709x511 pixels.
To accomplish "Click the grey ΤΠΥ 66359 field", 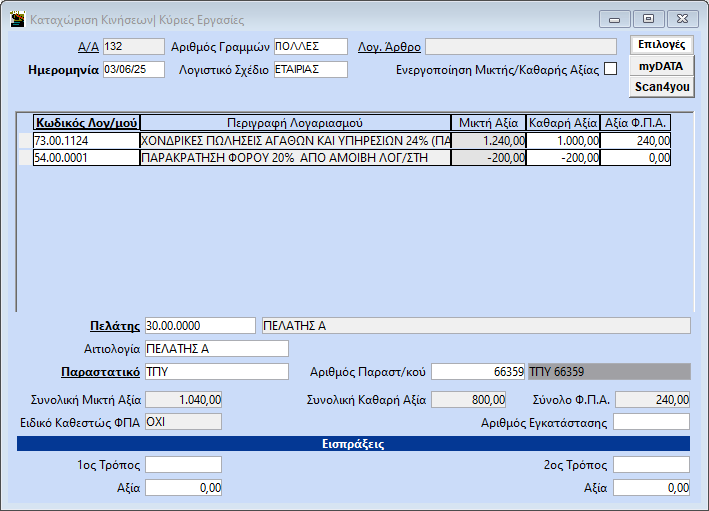I will click(x=609, y=372).
